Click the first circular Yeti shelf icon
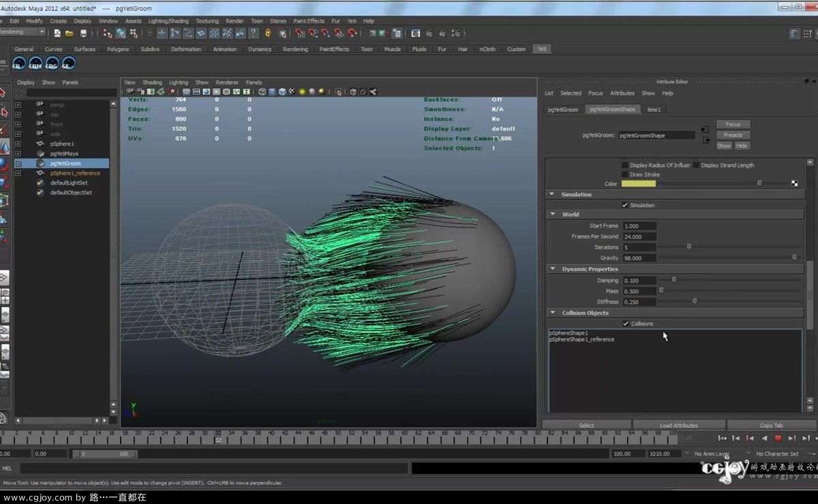 (19, 63)
